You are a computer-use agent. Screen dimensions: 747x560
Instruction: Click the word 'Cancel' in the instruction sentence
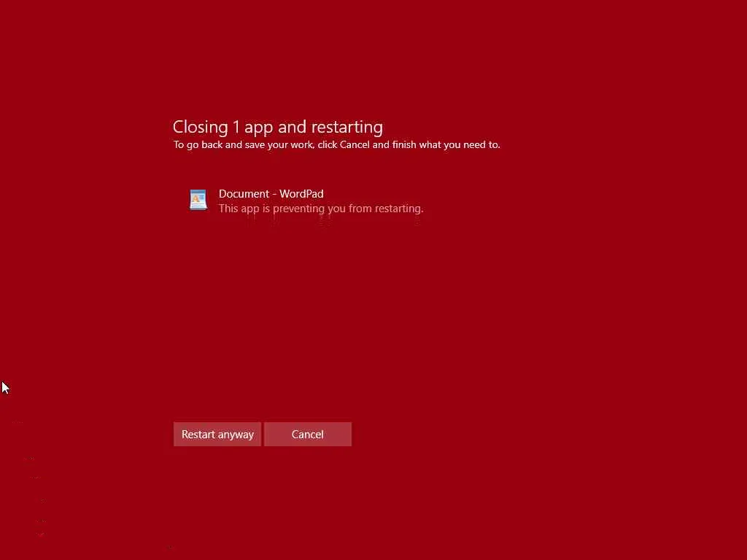point(355,145)
